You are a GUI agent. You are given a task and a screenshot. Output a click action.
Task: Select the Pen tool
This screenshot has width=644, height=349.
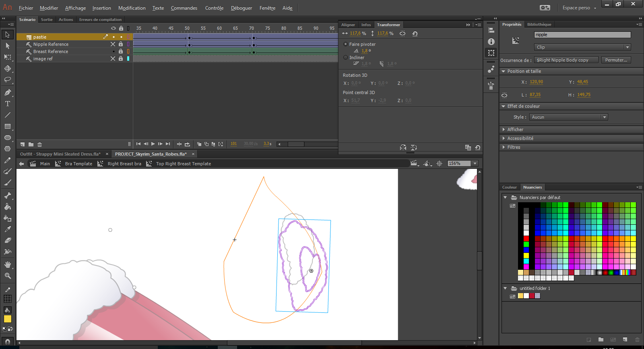[7, 92]
